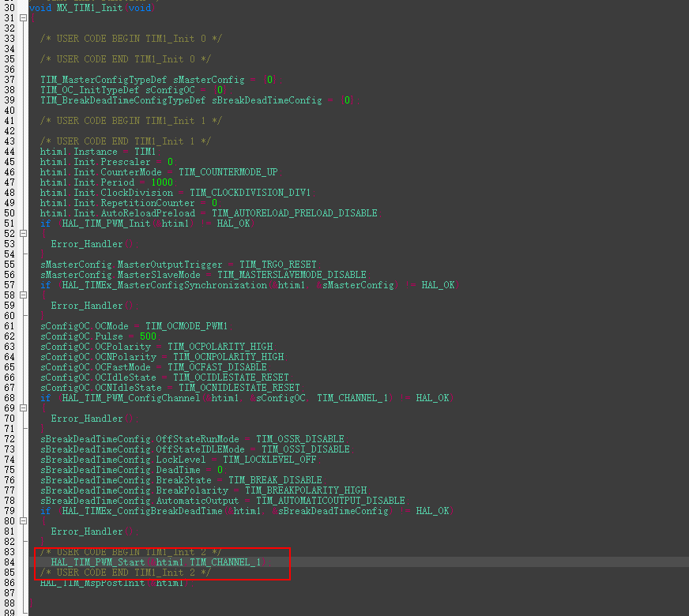
Task: Click TIM_OCFAST_DISABLE on line 65
Action: 217,367
